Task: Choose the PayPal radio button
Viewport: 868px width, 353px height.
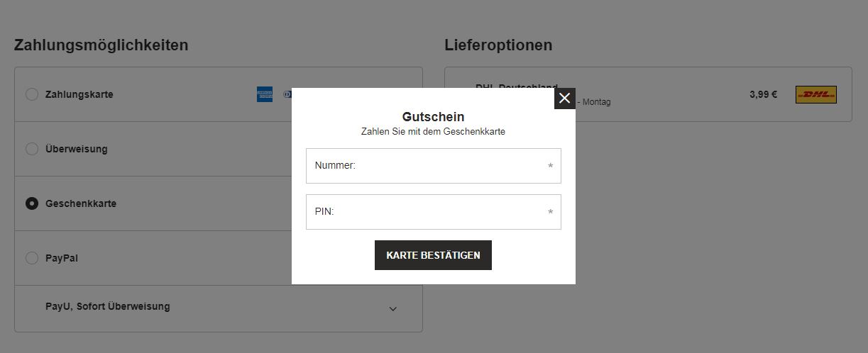Action: pyautogui.click(x=32, y=258)
